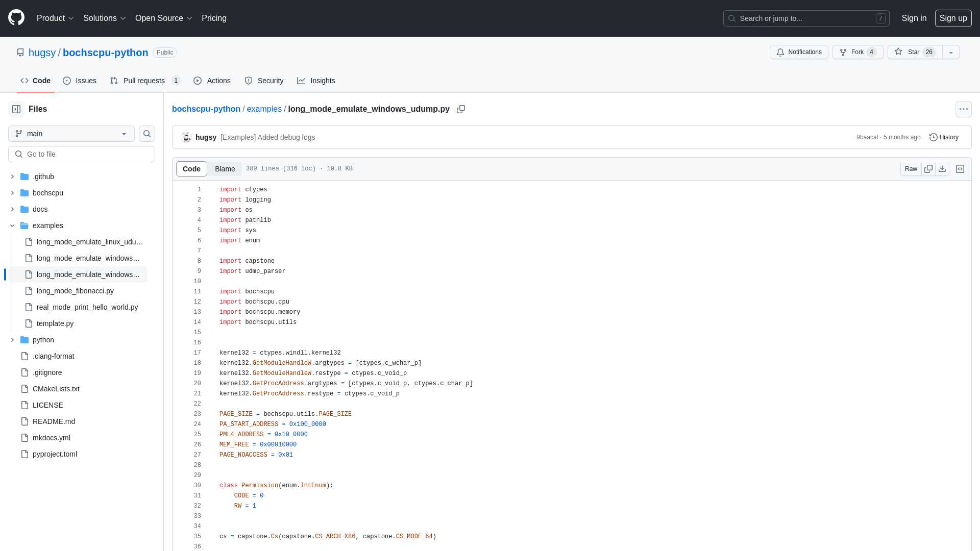Screen dimensions: 980x551
Task: Open commit 9baacaf link
Action: 867,137
